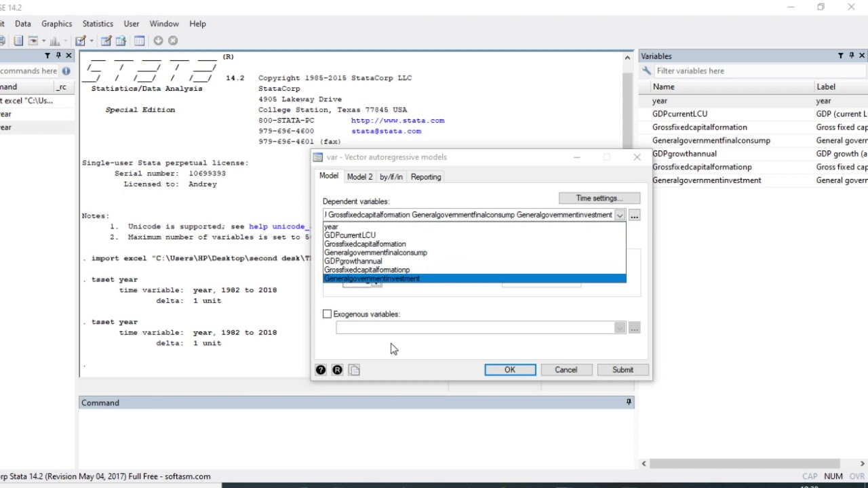This screenshot has height=488, width=868.
Task: Switch to the by/if/in tab
Action: pos(391,177)
